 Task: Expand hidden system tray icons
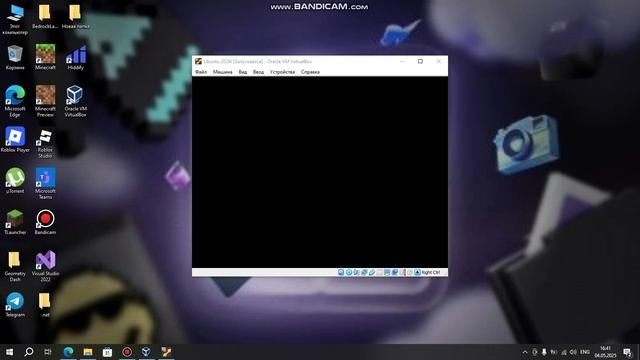click(x=525, y=352)
